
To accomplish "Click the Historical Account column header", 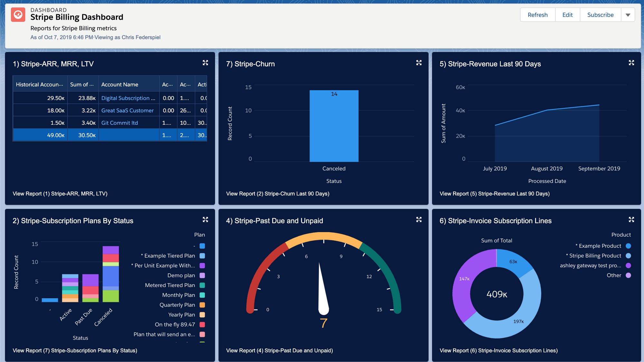I will click(40, 84).
